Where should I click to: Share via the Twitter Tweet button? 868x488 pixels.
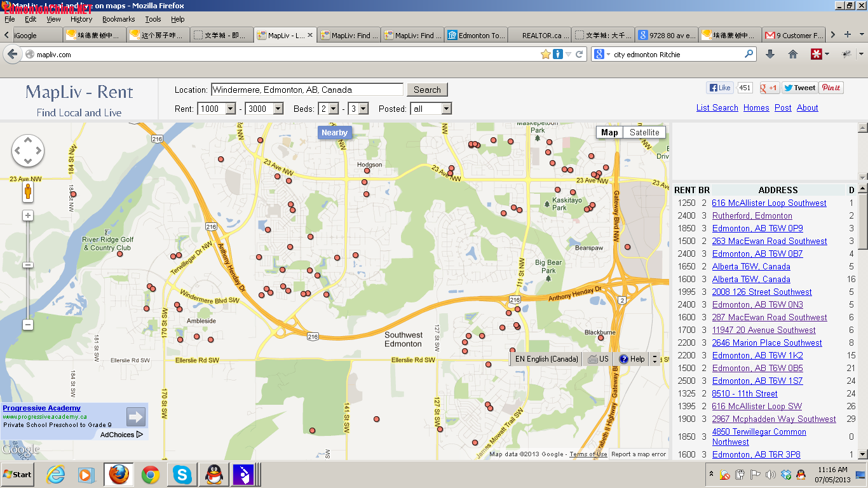[x=799, y=88]
